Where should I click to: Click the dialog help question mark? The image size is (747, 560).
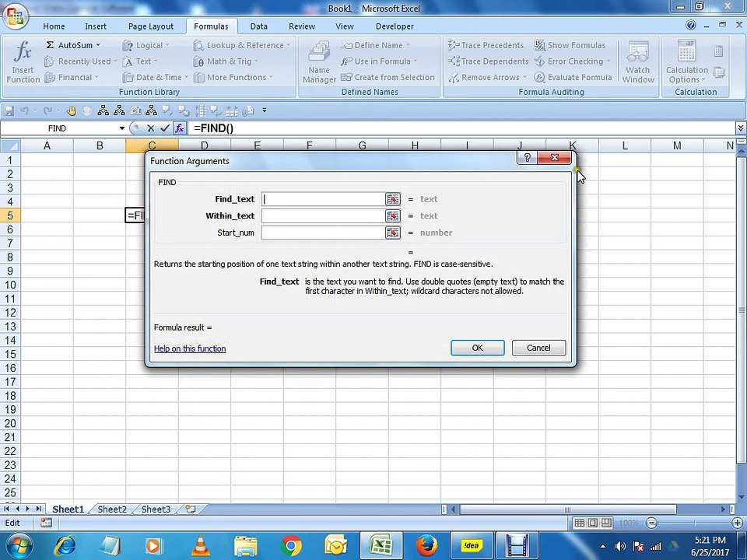[527, 158]
